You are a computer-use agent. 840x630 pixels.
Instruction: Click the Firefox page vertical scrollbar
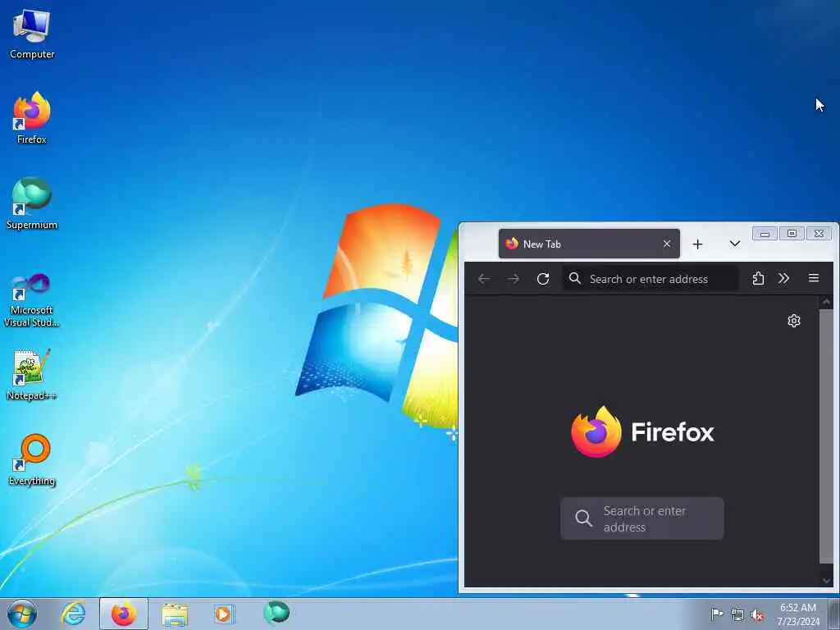tap(826, 436)
